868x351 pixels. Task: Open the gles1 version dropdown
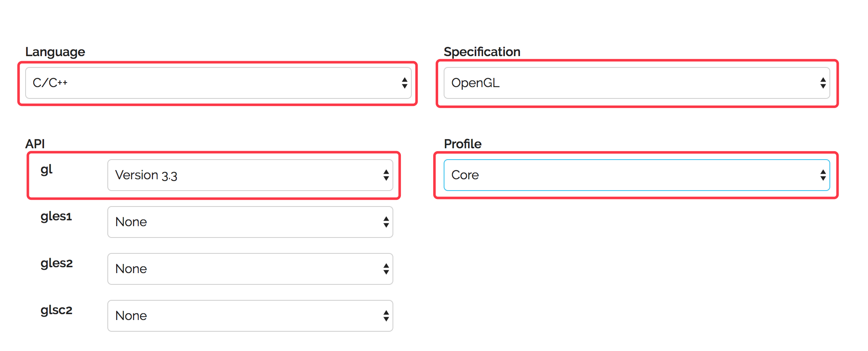[250, 222]
